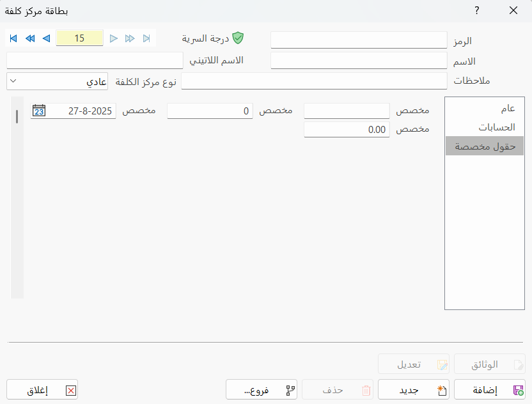The image size is (532, 404).
Task: Click the branch diagram icon on the فروع button
Action: coord(289,389)
